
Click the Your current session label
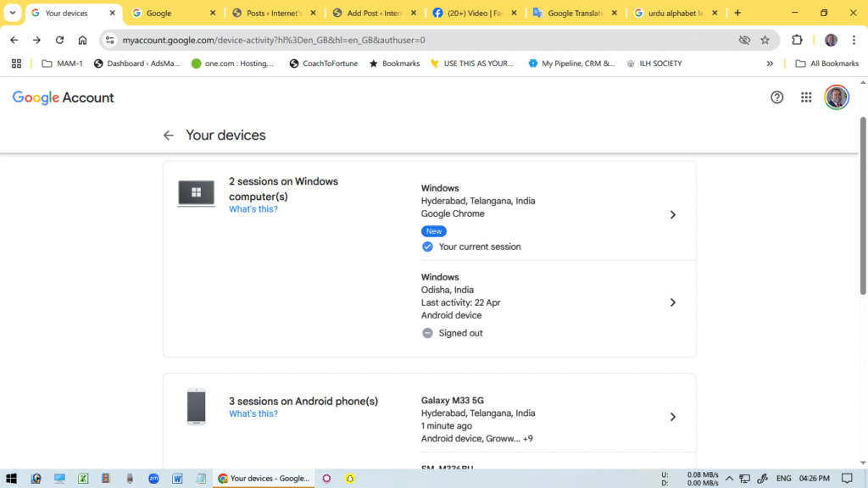click(x=480, y=247)
